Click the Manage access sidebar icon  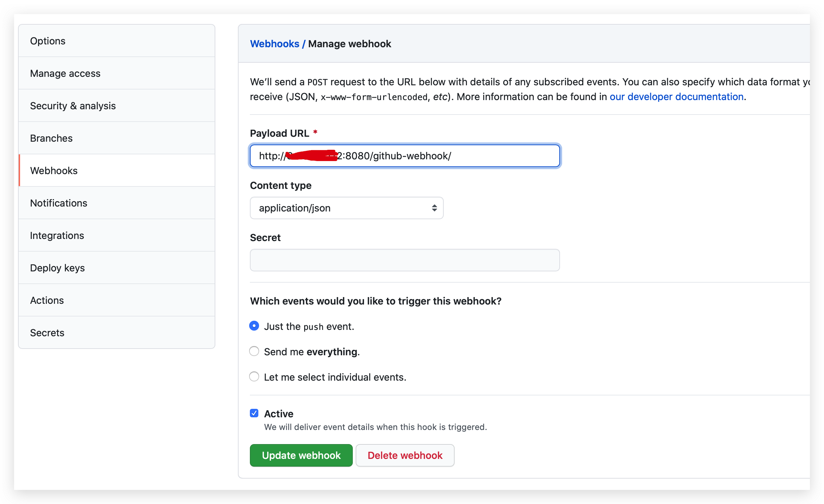65,73
